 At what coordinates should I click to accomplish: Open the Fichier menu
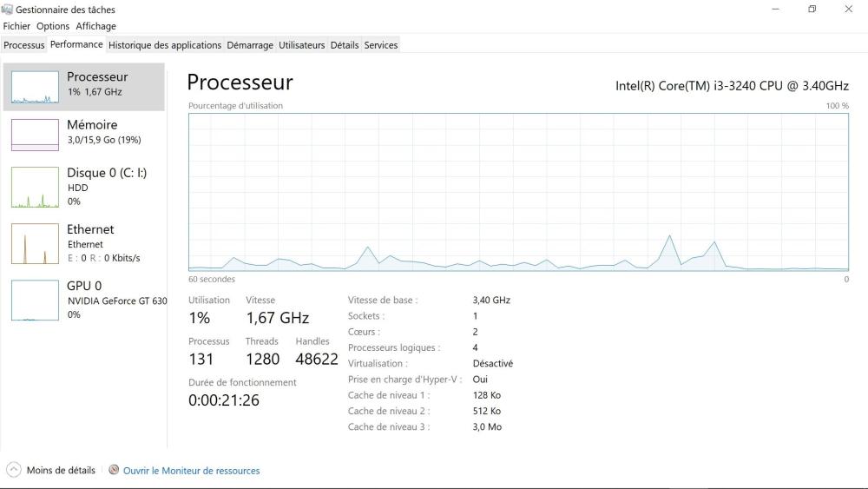coord(16,26)
